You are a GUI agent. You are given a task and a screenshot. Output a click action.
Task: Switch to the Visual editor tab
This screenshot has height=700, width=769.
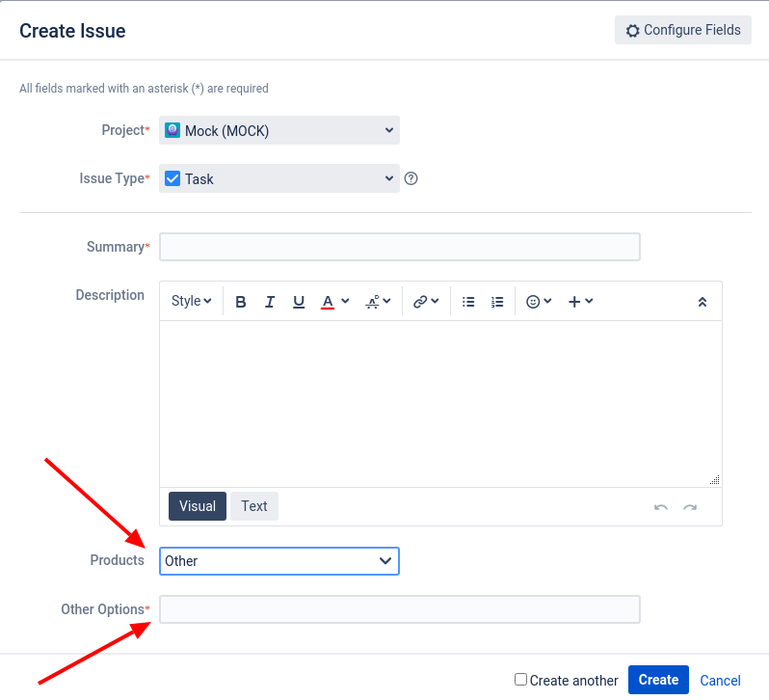pos(198,506)
